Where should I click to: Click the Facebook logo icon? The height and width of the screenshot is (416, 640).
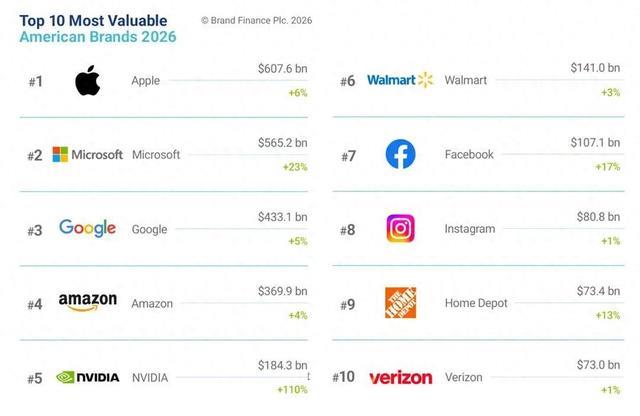400,155
